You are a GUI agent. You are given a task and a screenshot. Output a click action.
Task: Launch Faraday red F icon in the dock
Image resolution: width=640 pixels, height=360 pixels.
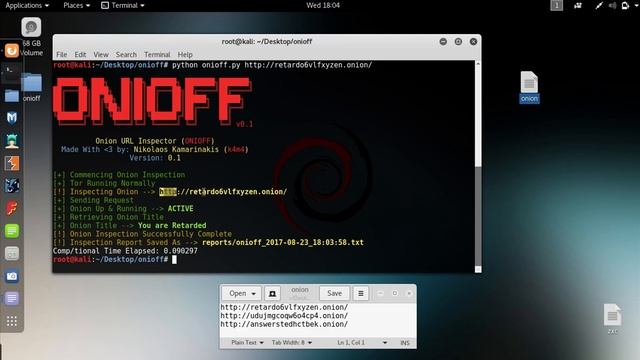[12, 208]
